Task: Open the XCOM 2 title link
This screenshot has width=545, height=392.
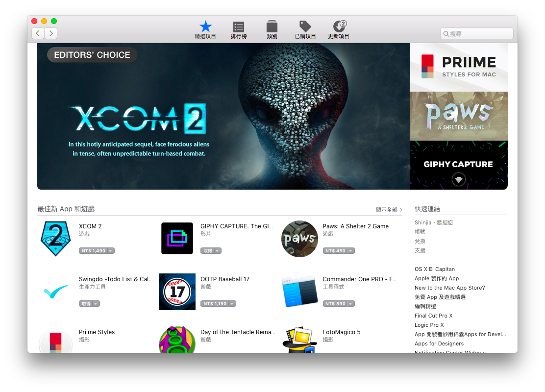Action: pyautogui.click(x=90, y=226)
